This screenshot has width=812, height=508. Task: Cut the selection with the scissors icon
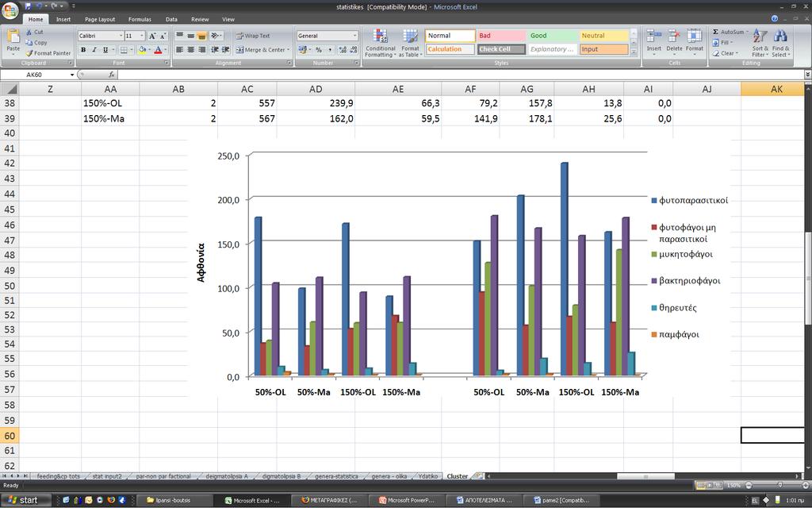click(x=29, y=32)
